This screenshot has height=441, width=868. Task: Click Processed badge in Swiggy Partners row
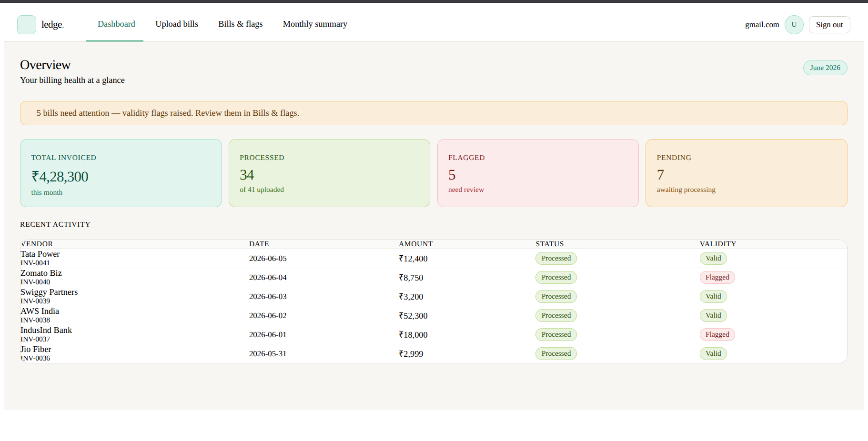pos(556,296)
